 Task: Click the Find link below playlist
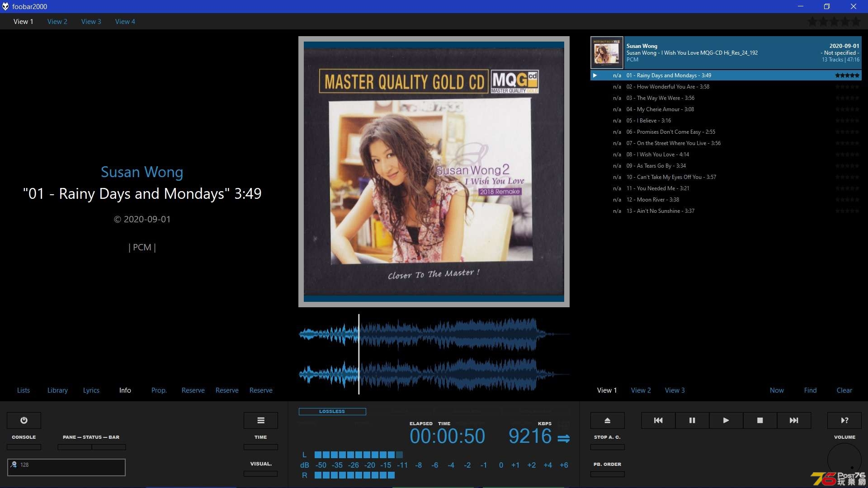pos(811,390)
